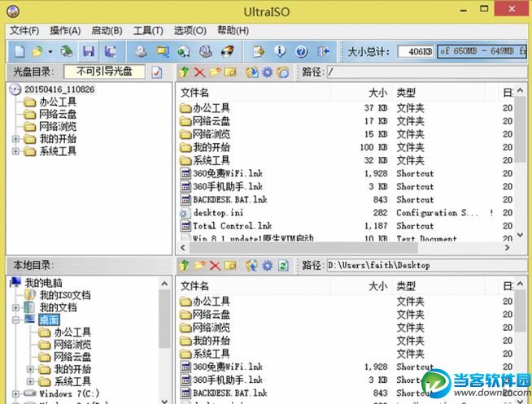Click 'of 650MB' disc capacity bar

click(482, 51)
